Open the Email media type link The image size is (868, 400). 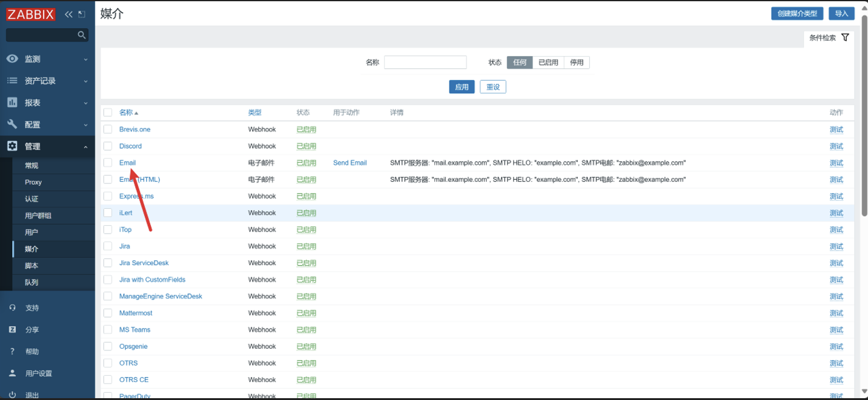tap(127, 163)
